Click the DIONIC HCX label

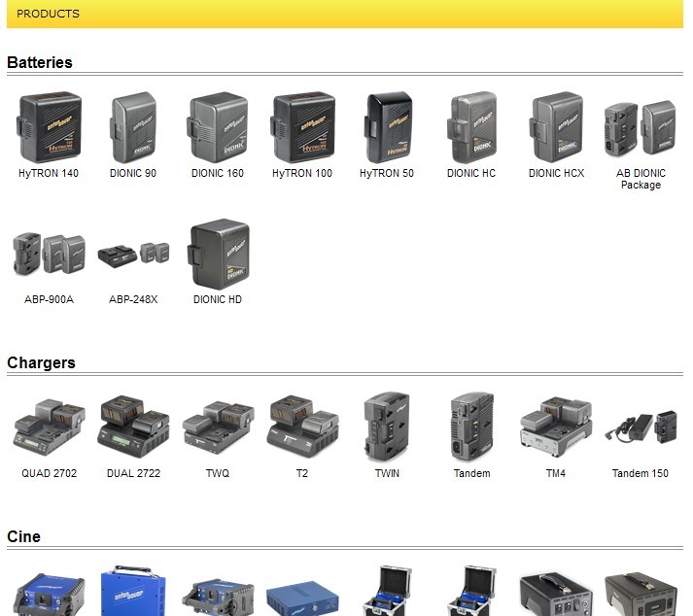pos(556,173)
